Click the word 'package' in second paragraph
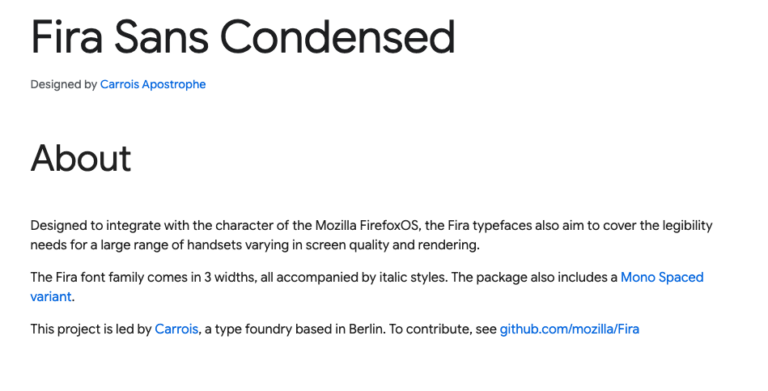The width and height of the screenshot is (768, 391). (497, 278)
